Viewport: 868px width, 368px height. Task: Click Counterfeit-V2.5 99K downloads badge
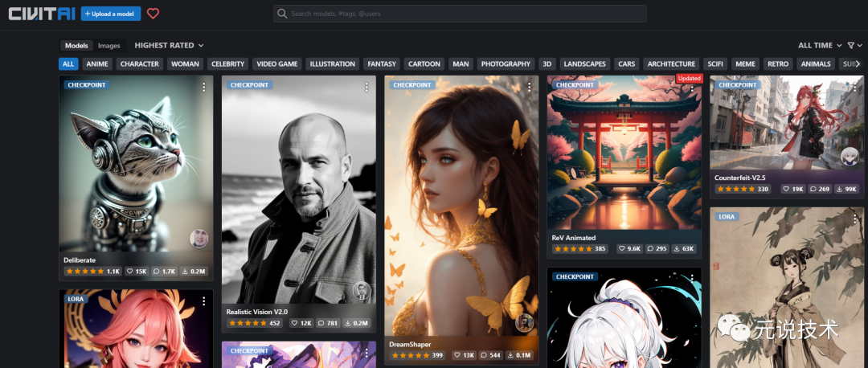point(847,190)
